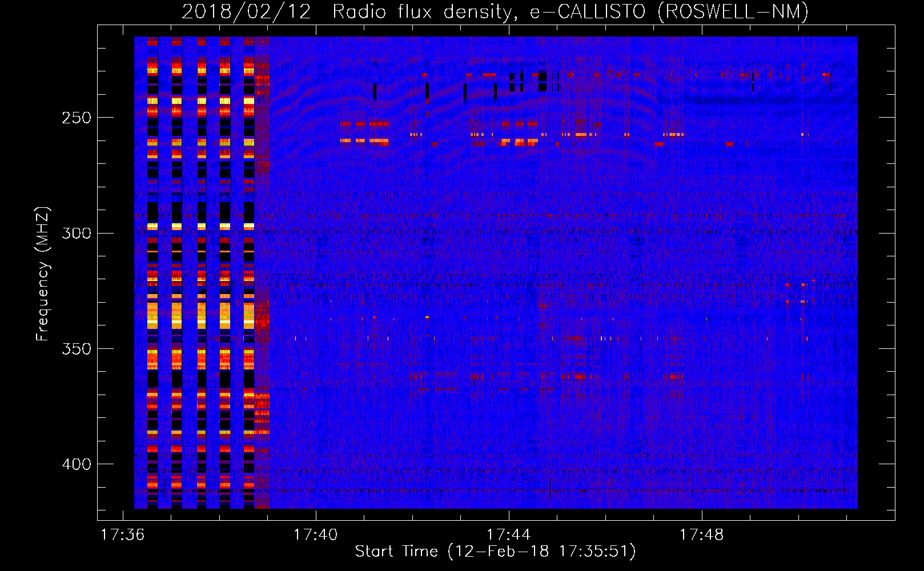Click the "17:48" time tick label
The height and width of the screenshot is (571, 924).
(x=701, y=535)
